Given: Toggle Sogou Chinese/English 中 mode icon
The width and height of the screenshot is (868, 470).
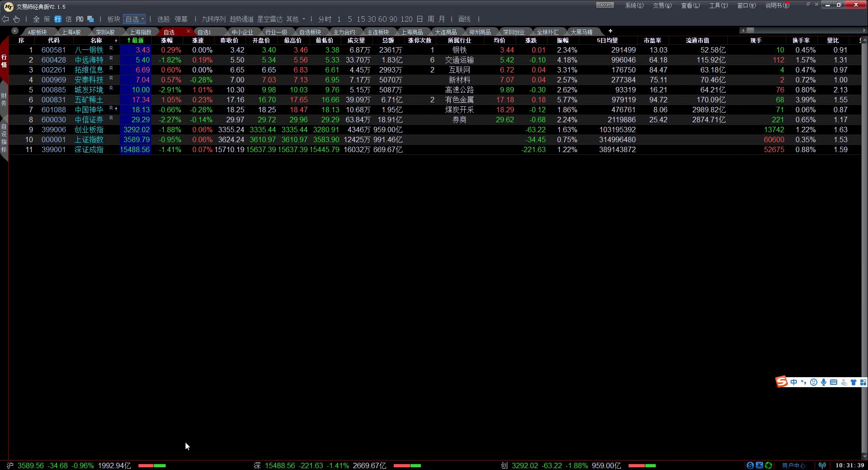Looking at the screenshot, I should (794, 382).
